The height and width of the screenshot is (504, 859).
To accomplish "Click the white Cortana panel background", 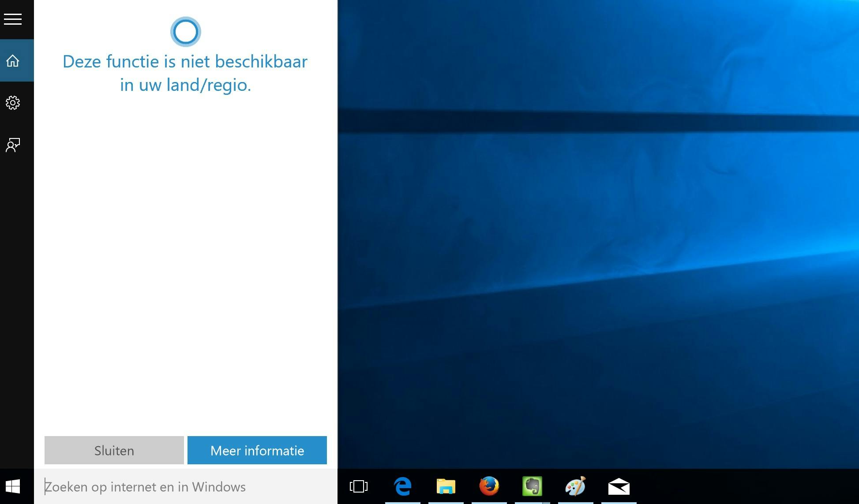I will (x=185, y=265).
